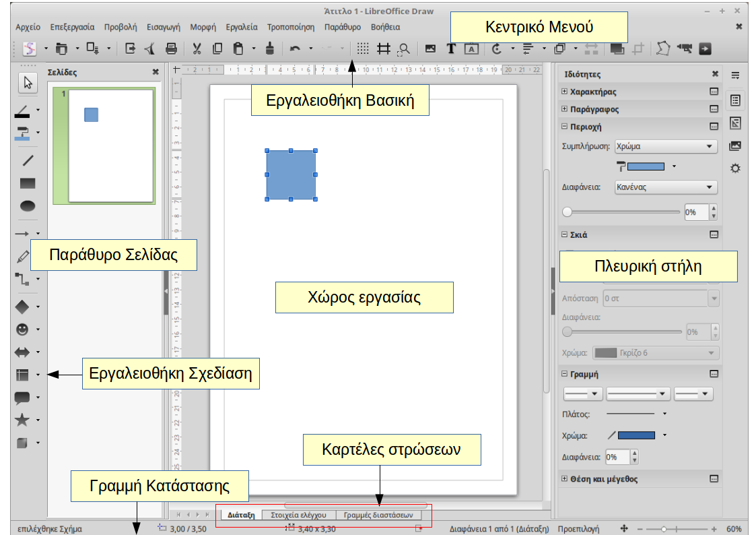The height and width of the screenshot is (535, 756).
Task: Open the Προβολή menu
Action: (x=121, y=27)
